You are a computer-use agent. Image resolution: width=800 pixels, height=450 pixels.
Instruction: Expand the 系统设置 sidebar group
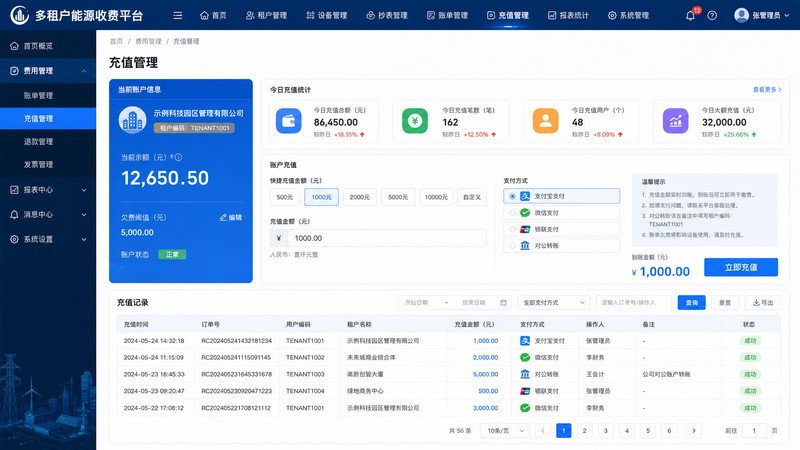click(x=48, y=239)
